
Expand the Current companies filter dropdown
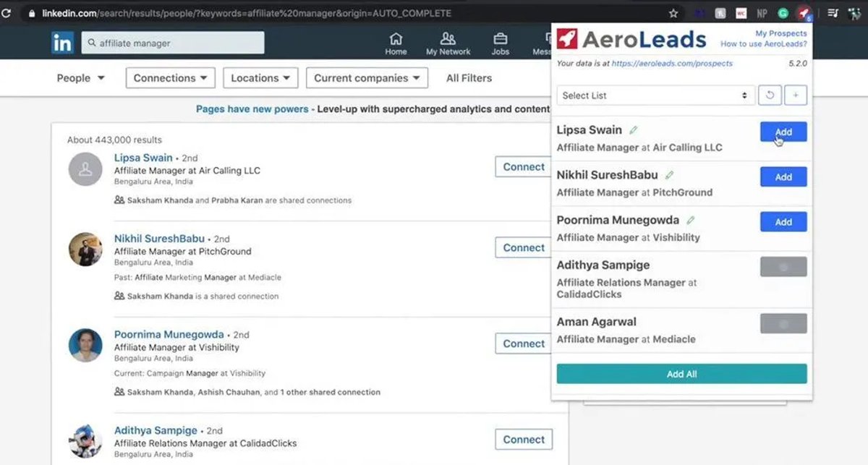point(367,78)
